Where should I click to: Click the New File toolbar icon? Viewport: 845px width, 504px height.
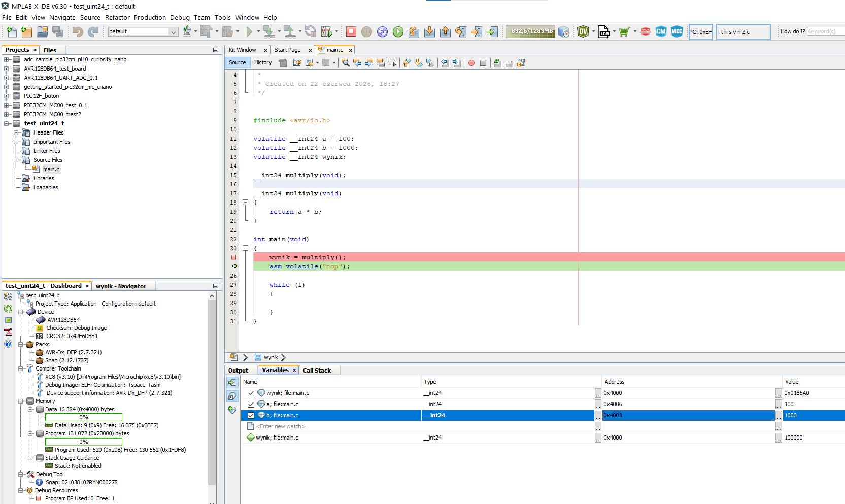tap(11, 31)
